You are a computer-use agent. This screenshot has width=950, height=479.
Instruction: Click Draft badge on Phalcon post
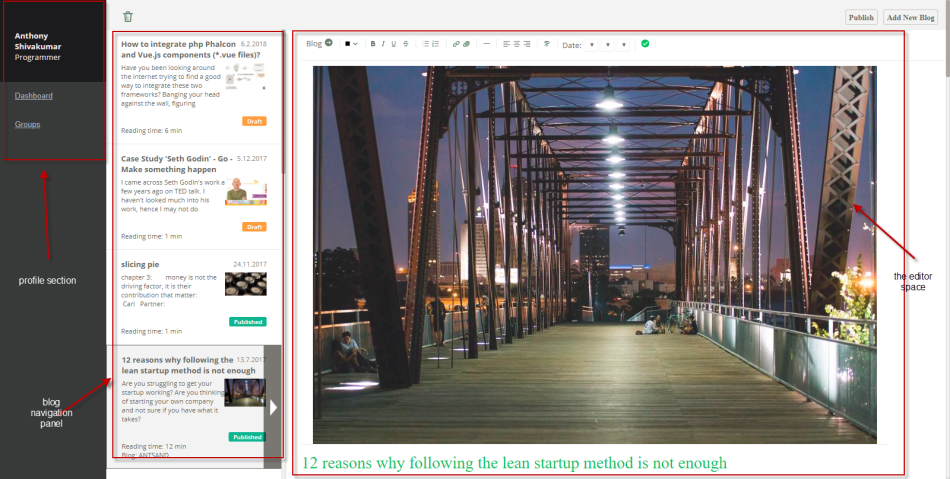[x=254, y=121]
